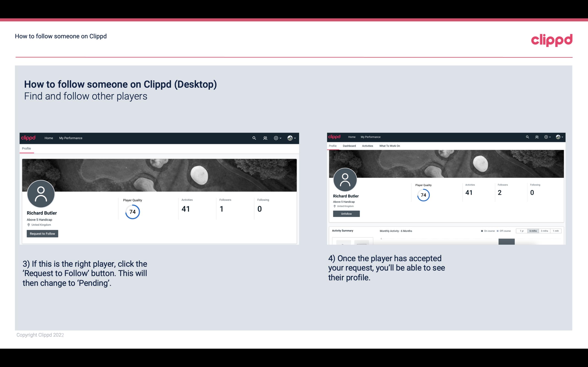Click the globe/region icon in the navbar

pos(290,138)
